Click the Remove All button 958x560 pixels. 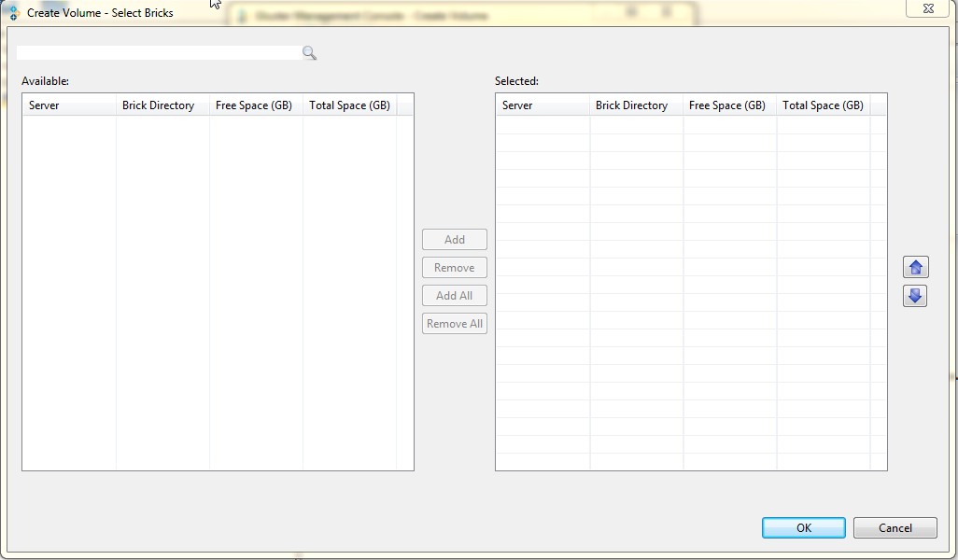455,324
